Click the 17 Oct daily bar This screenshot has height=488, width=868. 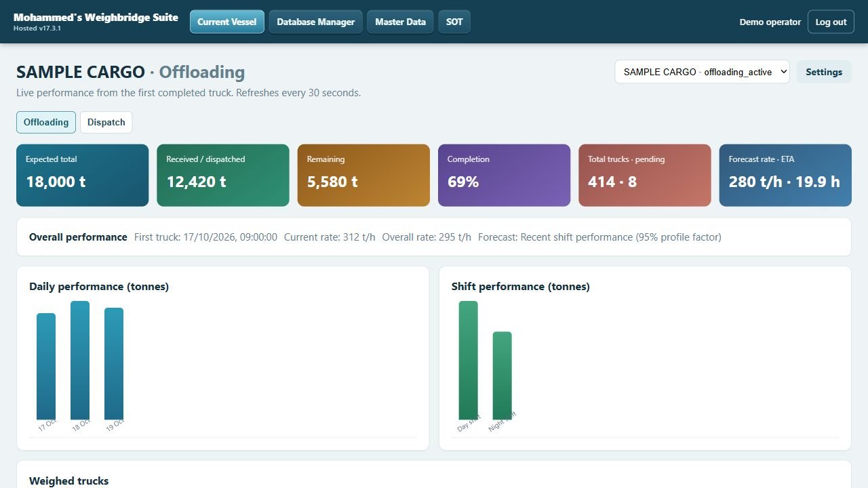46,367
